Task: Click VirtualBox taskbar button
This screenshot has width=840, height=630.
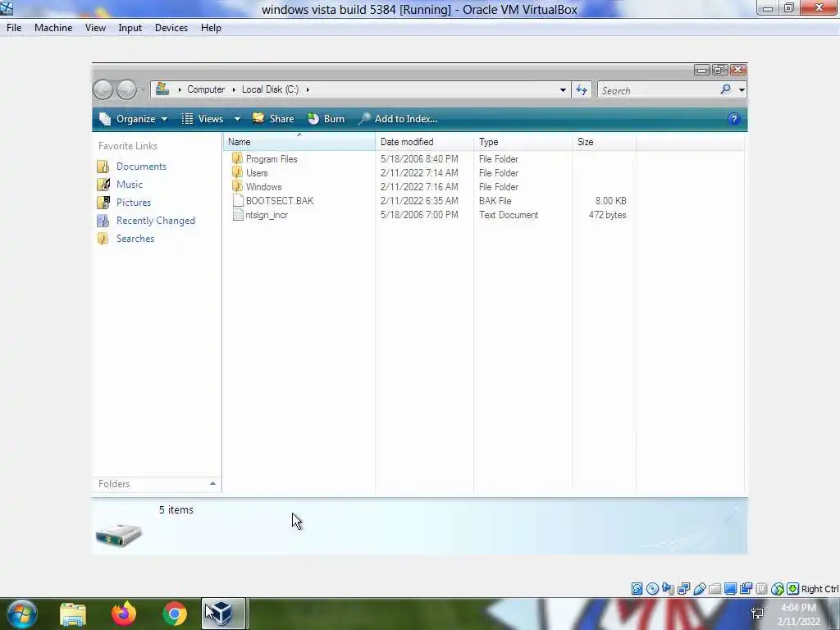Action: [223, 614]
